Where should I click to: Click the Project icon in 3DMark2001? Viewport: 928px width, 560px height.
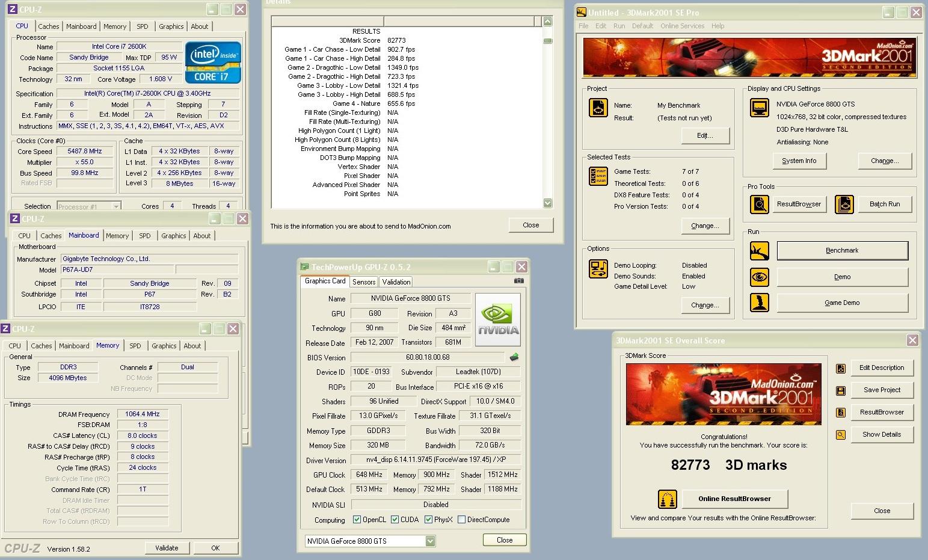[x=598, y=108]
